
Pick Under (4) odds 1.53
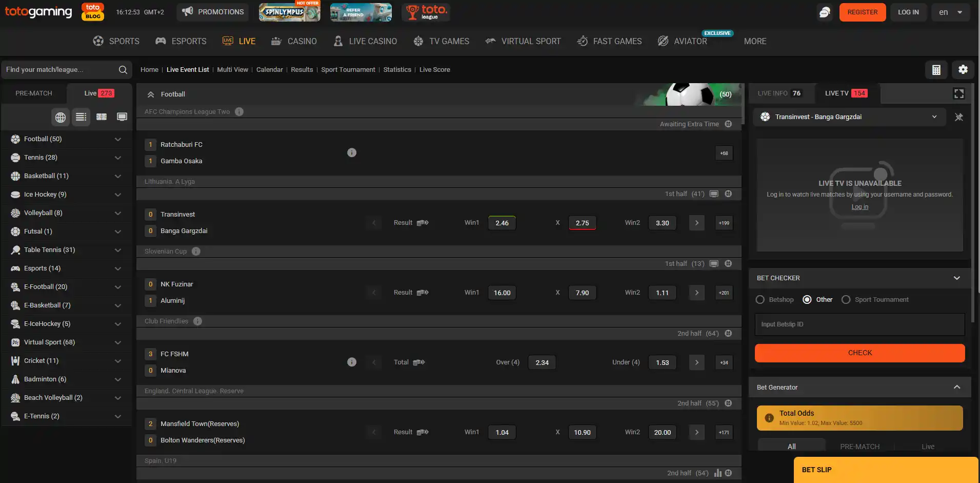point(662,362)
